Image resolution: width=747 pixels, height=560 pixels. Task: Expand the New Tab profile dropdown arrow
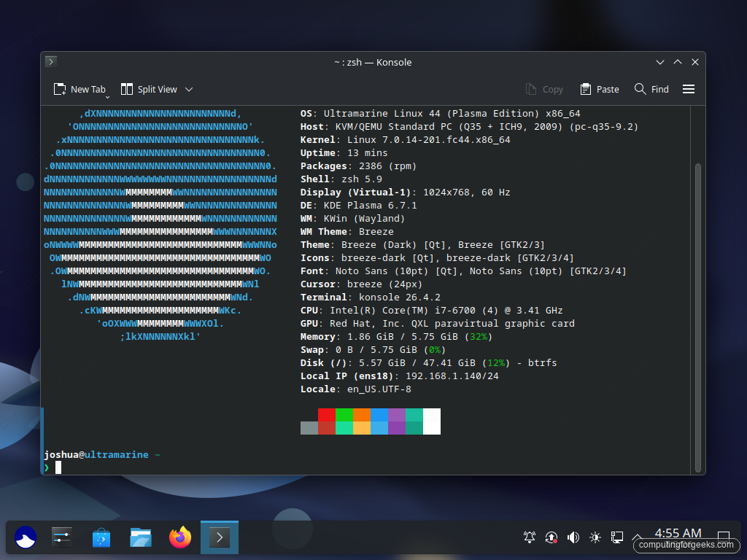tap(108, 97)
